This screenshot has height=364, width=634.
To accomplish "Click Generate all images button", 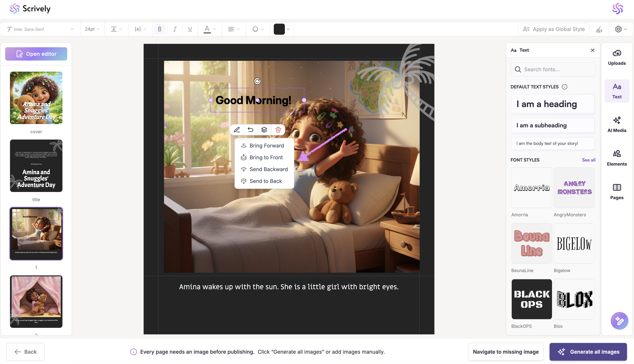I will coord(588,352).
